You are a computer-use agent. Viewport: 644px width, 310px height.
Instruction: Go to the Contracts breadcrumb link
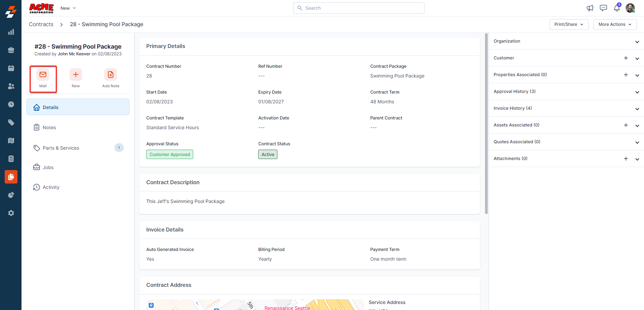[41, 24]
